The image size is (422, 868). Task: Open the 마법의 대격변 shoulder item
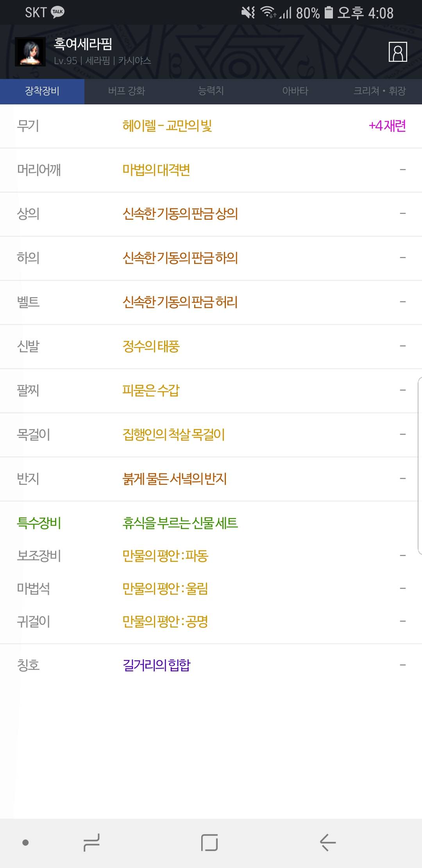point(211,170)
